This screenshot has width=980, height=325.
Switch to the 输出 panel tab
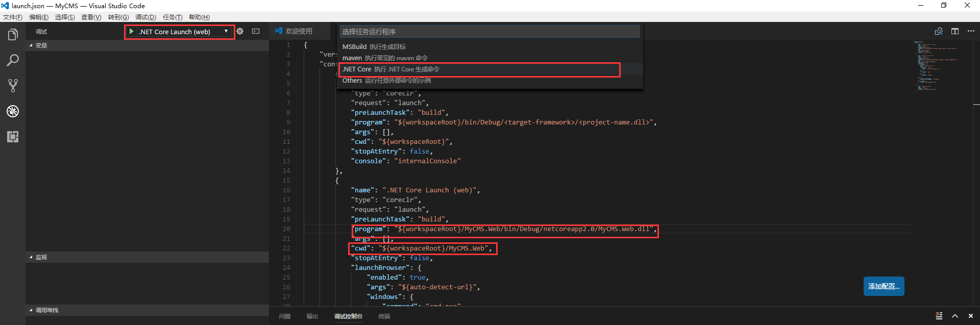pos(312,316)
